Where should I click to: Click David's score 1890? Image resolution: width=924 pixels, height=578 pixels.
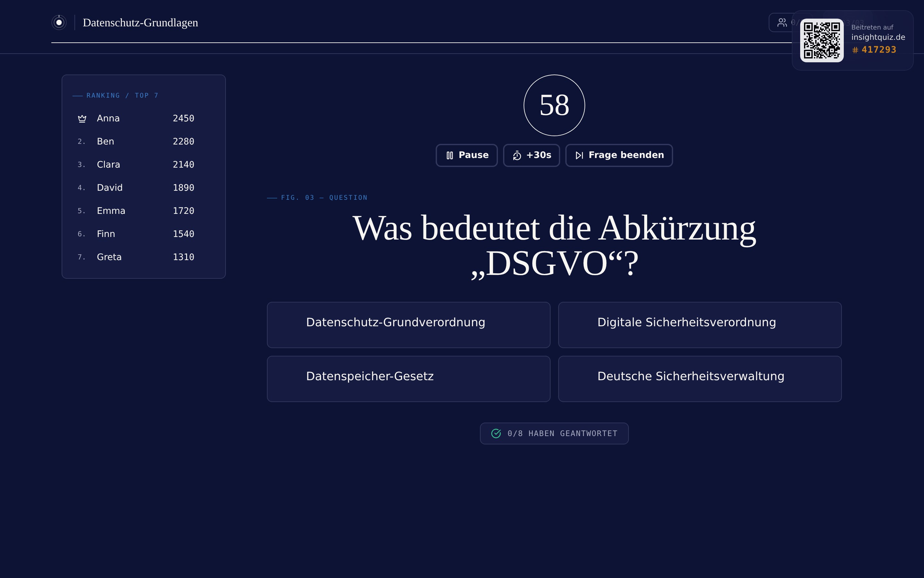tap(183, 188)
